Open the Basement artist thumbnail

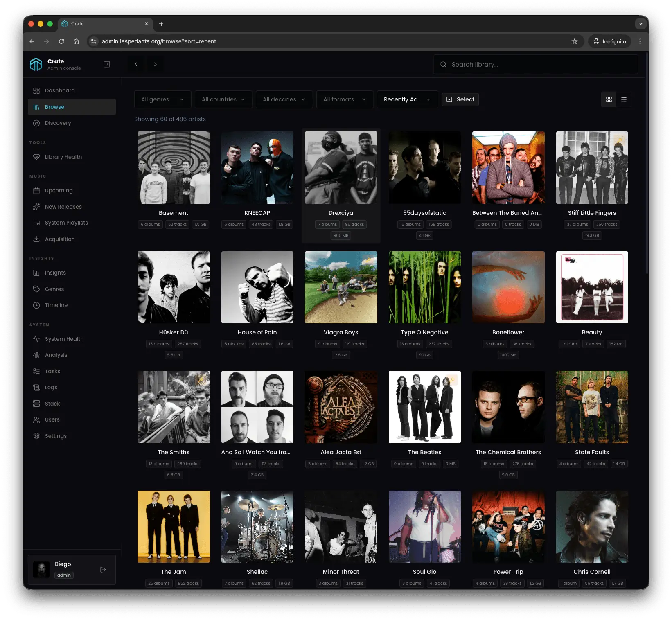[174, 167]
